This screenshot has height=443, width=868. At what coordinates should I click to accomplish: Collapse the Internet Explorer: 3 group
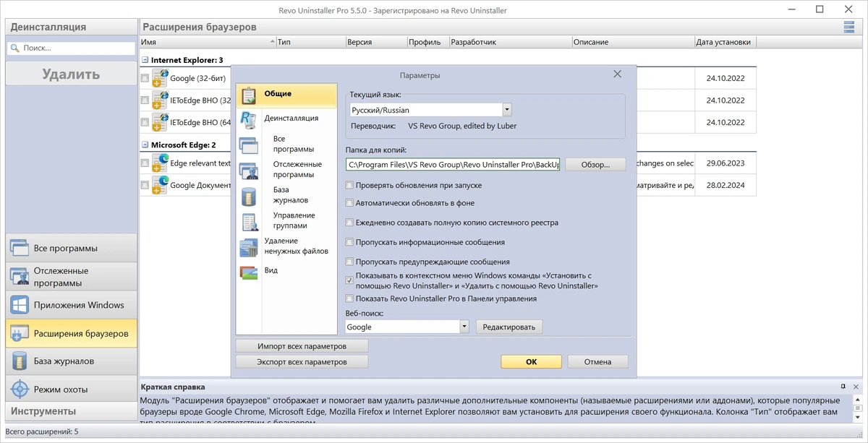pyautogui.click(x=145, y=60)
